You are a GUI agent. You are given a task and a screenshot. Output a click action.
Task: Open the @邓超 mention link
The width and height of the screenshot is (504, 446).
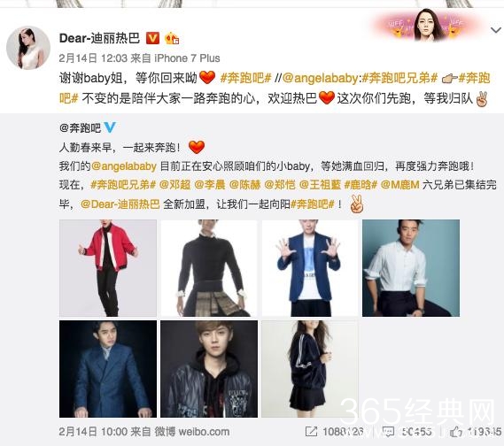[174, 185]
